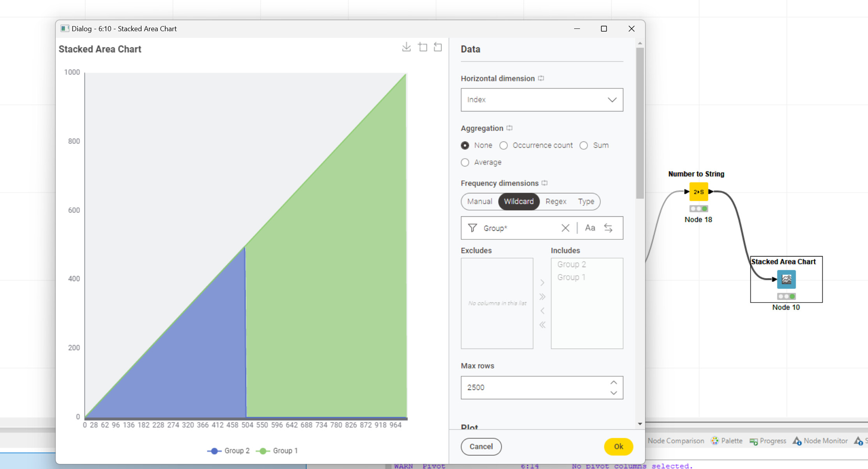Click the Progress tab icon
The height and width of the screenshot is (469, 868).
tap(754, 441)
